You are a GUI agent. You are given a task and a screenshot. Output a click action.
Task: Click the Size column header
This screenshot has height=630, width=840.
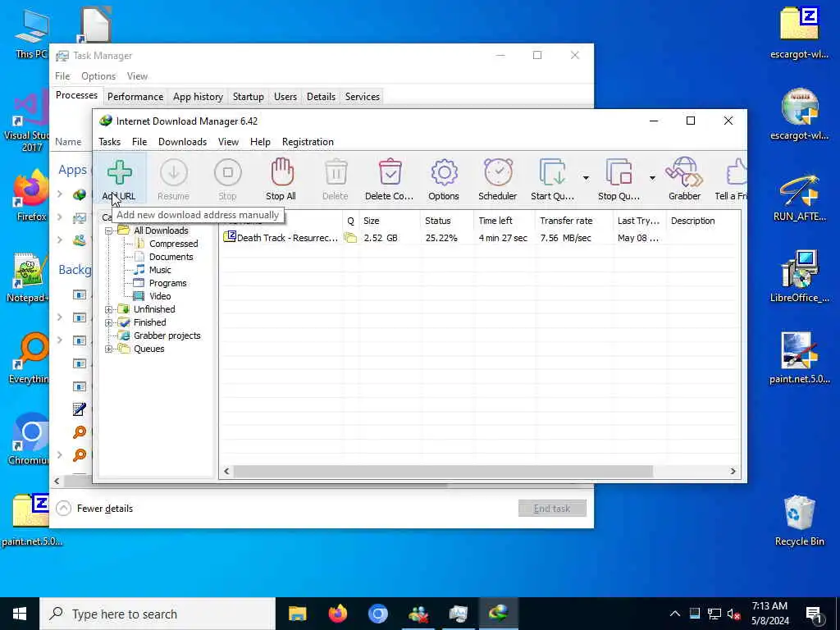click(x=389, y=221)
